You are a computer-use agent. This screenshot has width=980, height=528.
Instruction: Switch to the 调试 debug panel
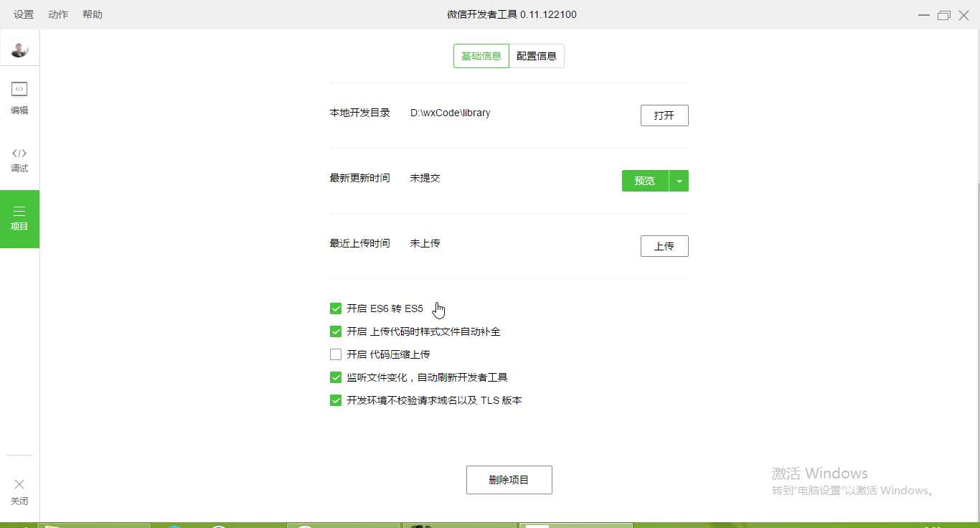[x=19, y=160]
